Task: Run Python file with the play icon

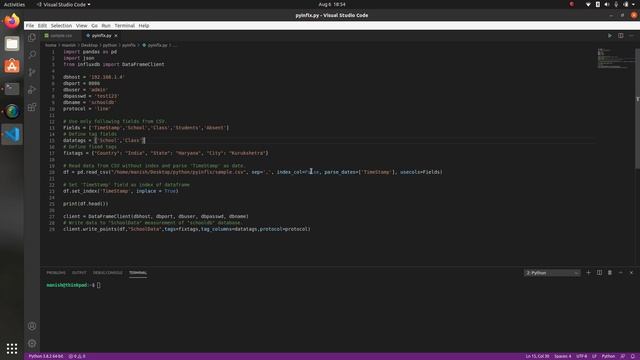Action: pyautogui.click(x=610, y=36)
